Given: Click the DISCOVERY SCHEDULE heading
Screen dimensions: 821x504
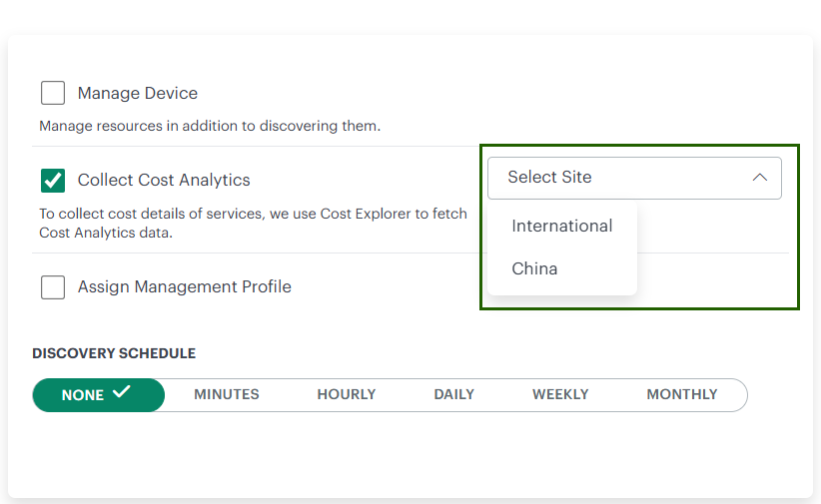Looking at the screenshot, I should pyautogui.click(x=114, y=353).
